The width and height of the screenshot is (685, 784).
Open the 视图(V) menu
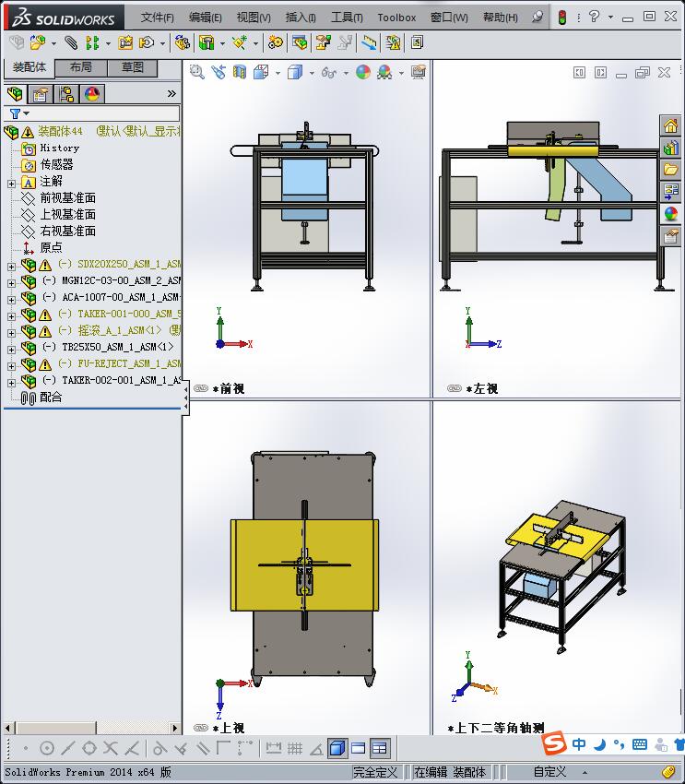click(x=254, y=18)
